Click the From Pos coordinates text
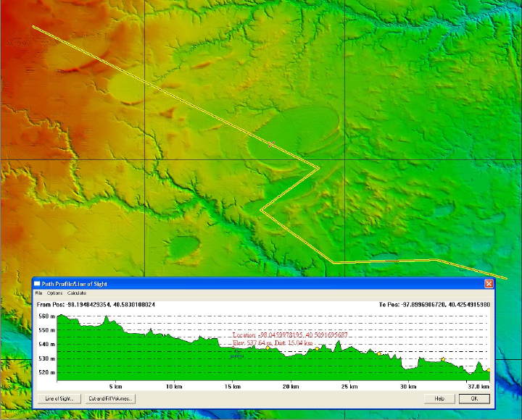The height and width of the screenshot is (420, 522). (x=96, y=305)
